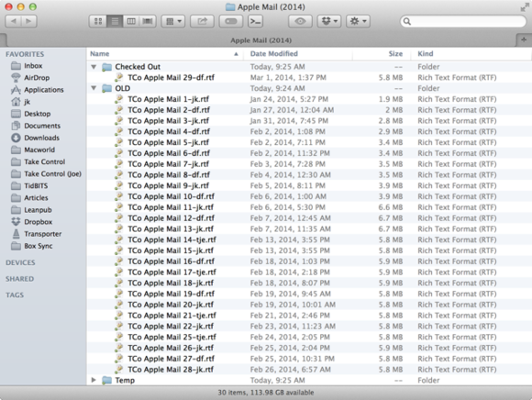The height and width of the screenshot is (400, 532).
Task: Open AirDrop in the sidebar
Action: coord(37,78)
